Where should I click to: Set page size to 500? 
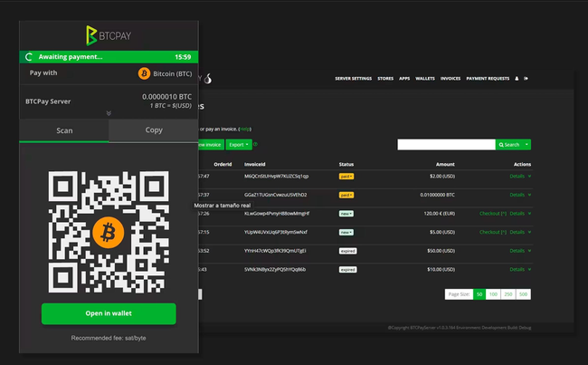tap(523, 294)
